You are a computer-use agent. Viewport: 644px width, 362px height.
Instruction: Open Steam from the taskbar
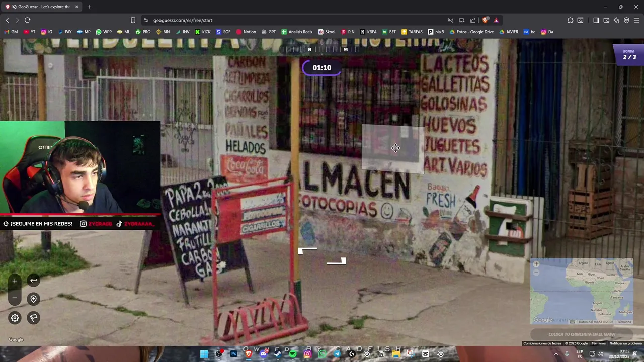pyautogui.click(x=278, y=354)
